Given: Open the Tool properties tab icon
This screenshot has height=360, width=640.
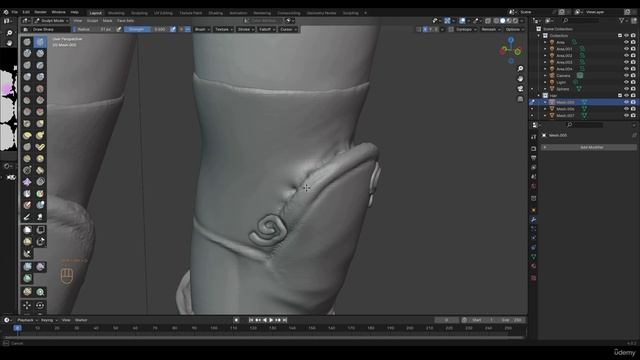Looking at the screenshot, I should pyautogui.click(x=533, y=137).
